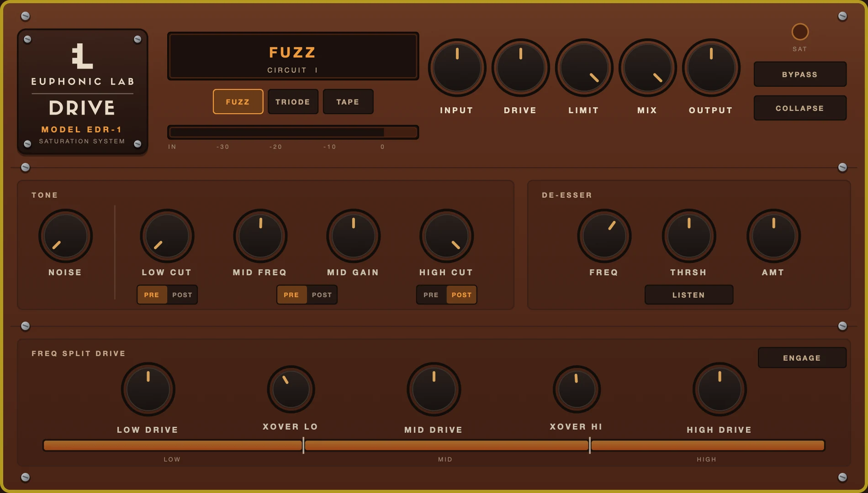The image size is (868, 493).
Task: Click the XOVER LO crossover knob
Action: [291, 389]
